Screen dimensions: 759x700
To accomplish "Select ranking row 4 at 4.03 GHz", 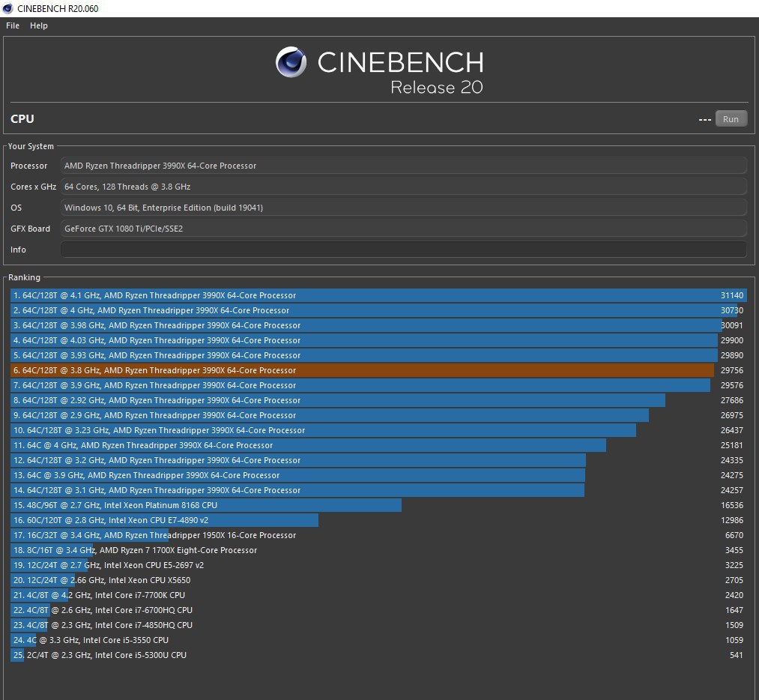I will click(378, 340).
